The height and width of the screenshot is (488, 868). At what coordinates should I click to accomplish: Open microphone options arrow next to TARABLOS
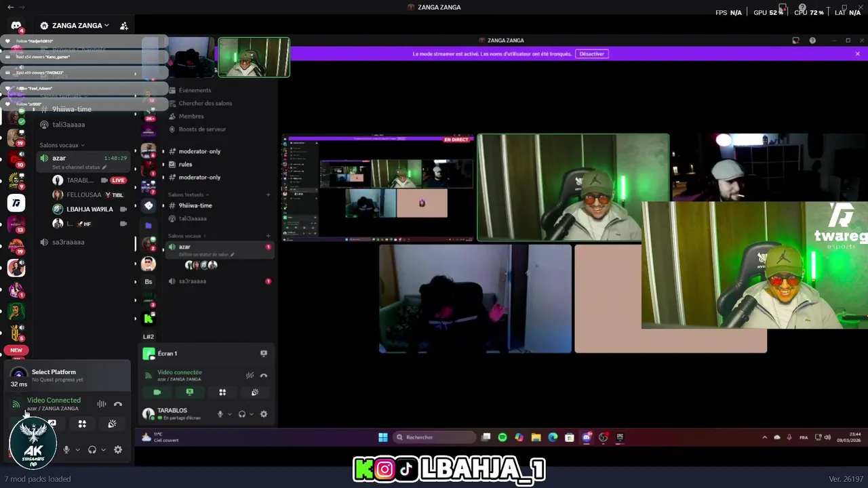point(229,414)
